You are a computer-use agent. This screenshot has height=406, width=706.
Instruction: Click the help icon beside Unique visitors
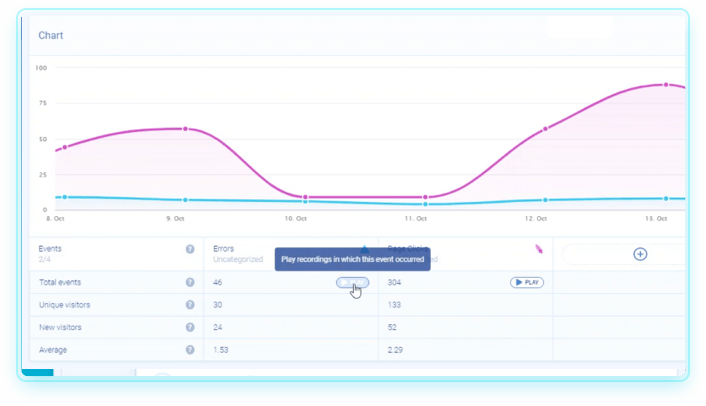[190, 305]
